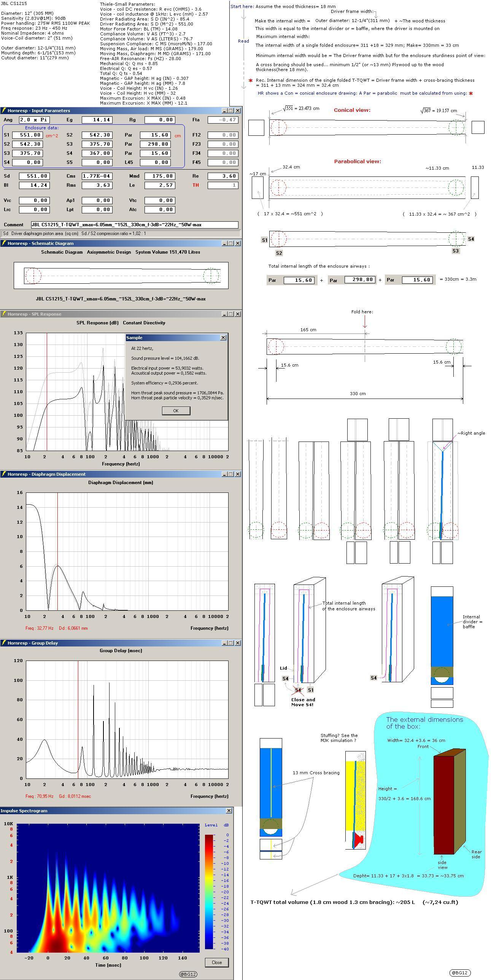Click into the Comment text field
The width and height of the screenshot is (491, 980).
click(134, 225)
